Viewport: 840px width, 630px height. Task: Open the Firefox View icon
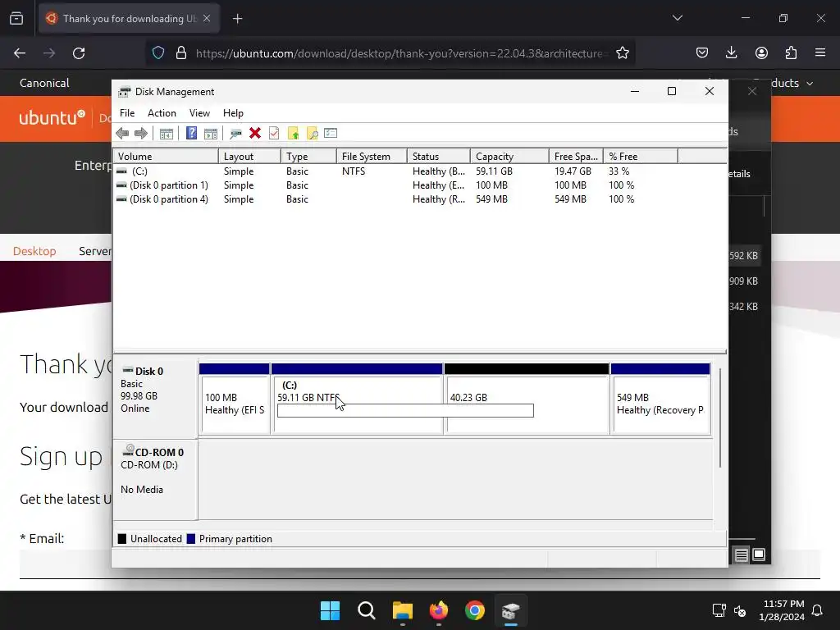[x=16, y=18]
